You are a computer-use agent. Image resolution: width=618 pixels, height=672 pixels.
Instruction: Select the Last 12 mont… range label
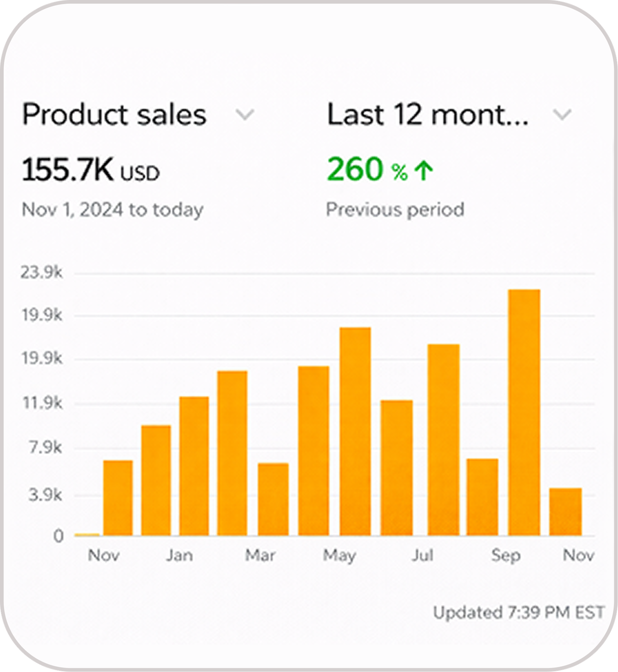click(x=428, y=115)
